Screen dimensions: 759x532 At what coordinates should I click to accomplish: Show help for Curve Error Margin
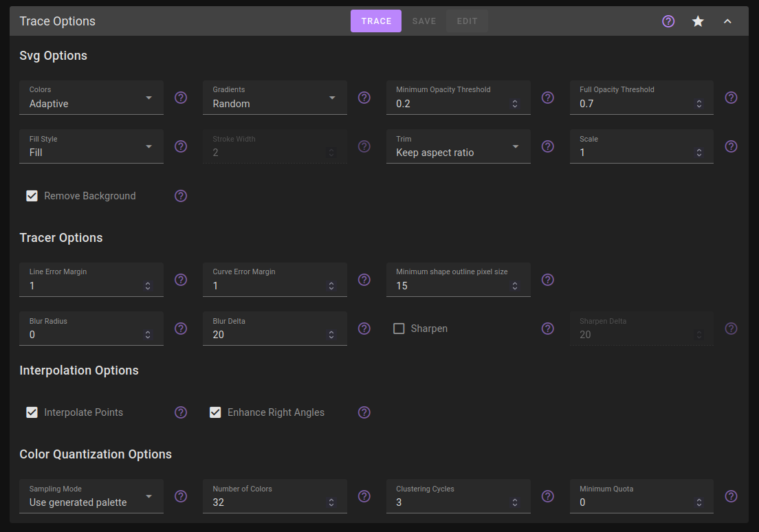pos(364,280)
